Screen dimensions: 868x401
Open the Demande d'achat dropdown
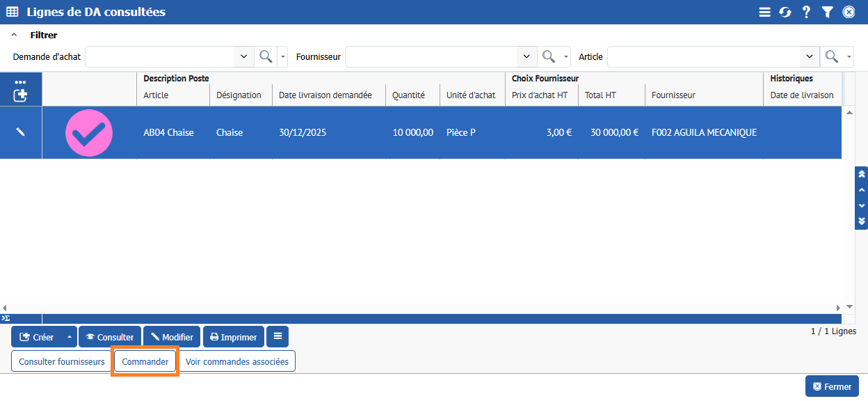[243, 56]
